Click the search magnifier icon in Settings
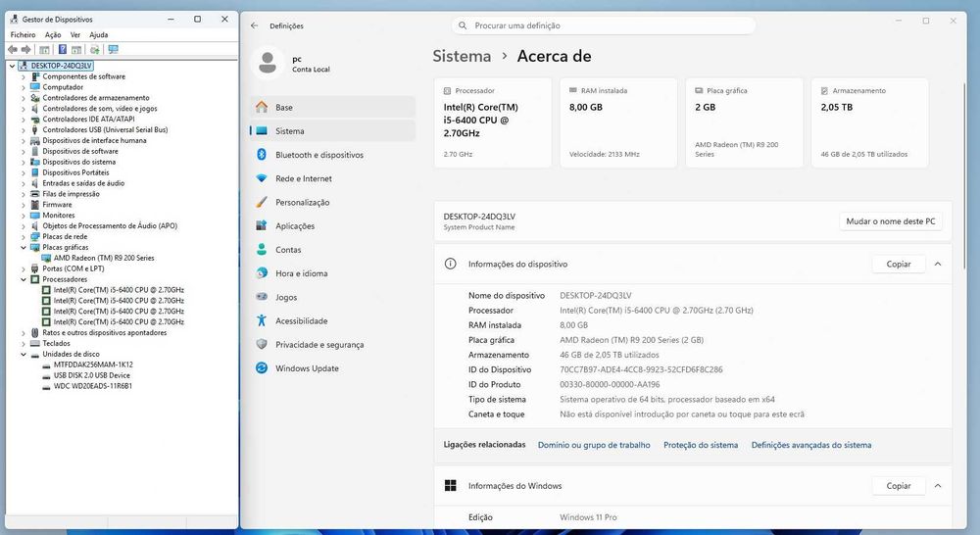The width and height of the screenshot is (980, 535). (463, 25)
